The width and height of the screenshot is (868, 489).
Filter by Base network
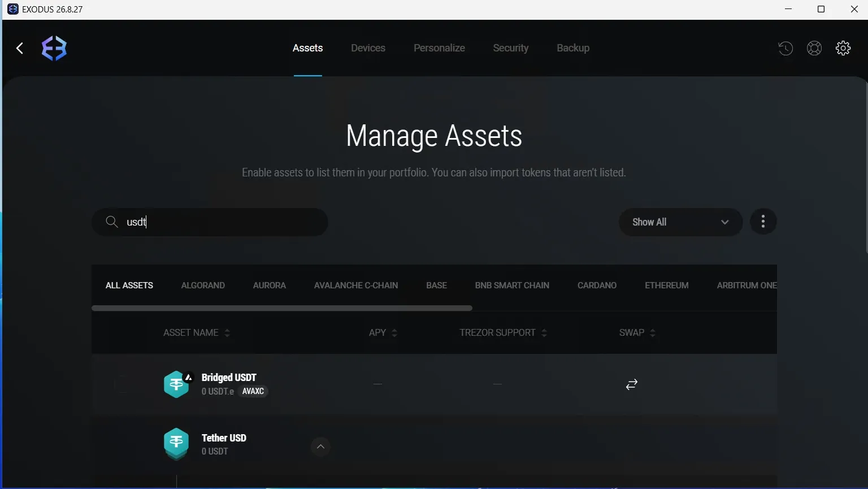436,285
